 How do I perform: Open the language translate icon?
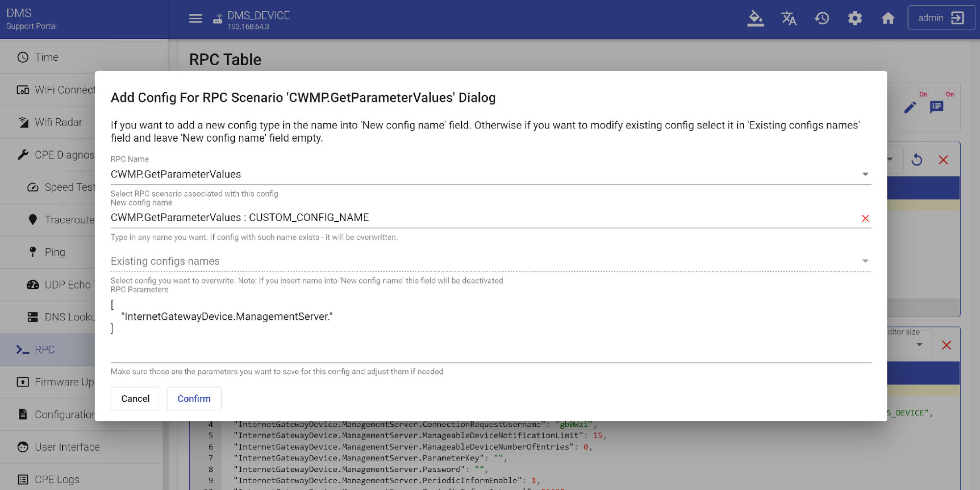(x=788, y=19)
